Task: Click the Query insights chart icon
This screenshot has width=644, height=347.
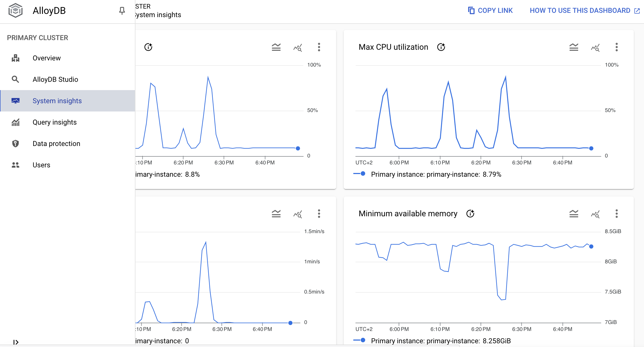Action: [x=16, y=122]
